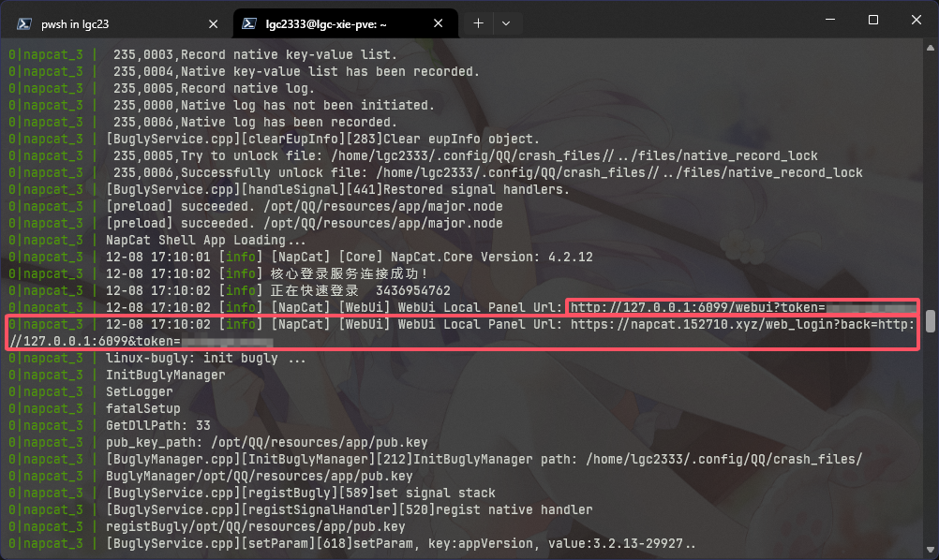Expand the new tab profile dropdown chevron
The height and width of the screenshot is (560, 939).
click(506, 22)
